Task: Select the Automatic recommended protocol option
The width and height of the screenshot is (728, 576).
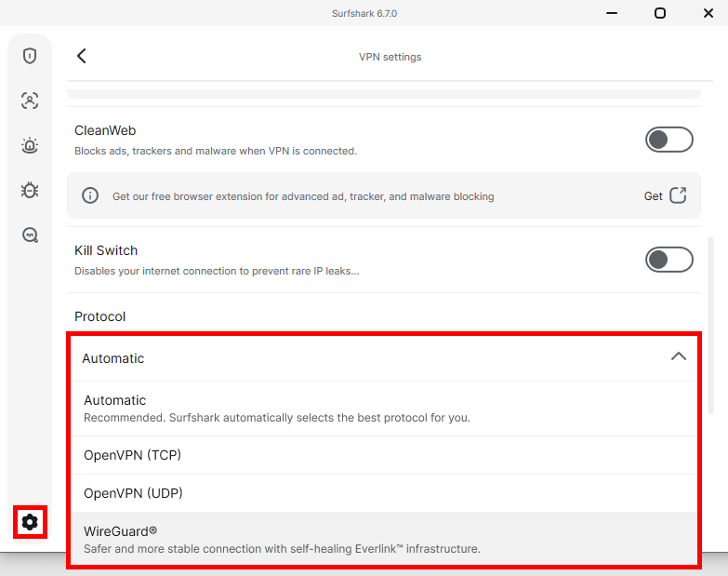Action: 384,409
